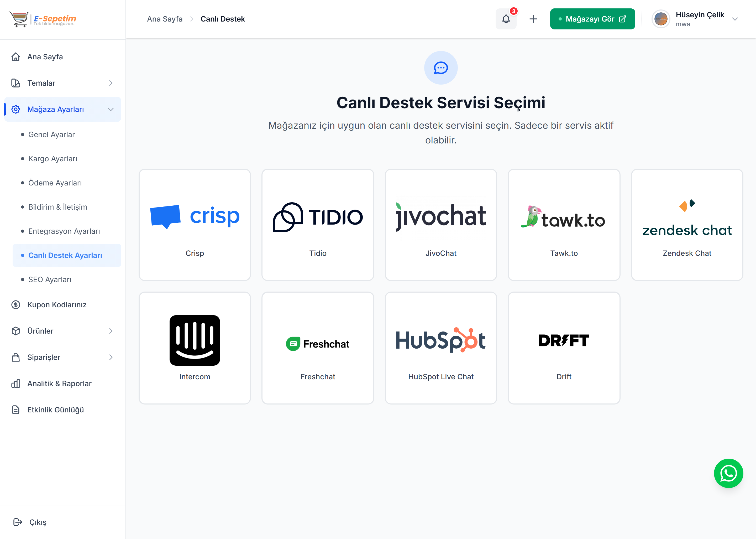Open SEO Ayarları in sidebar
The image size is (756, 539).
click(x=50, y=279)
